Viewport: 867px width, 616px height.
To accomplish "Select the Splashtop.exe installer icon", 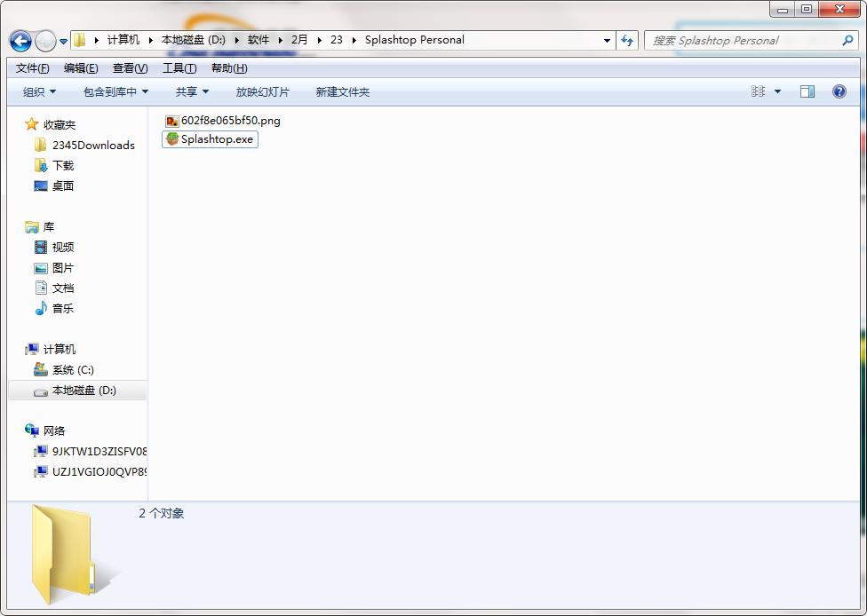I will (172, 139).
